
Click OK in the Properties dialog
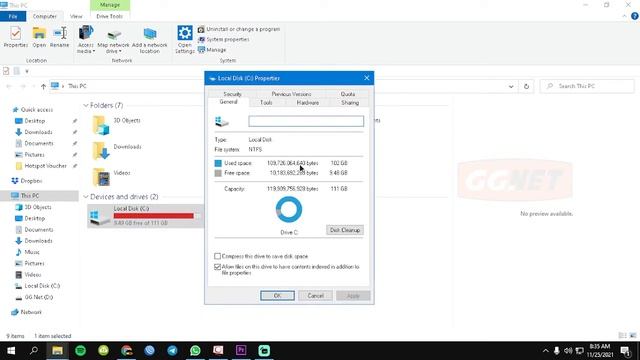278,296
